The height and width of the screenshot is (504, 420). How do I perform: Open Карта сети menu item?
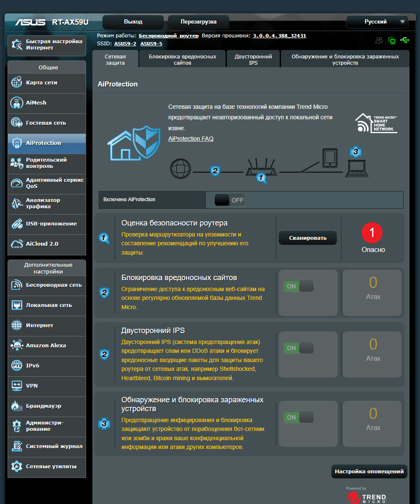click(x=47, y=83)
